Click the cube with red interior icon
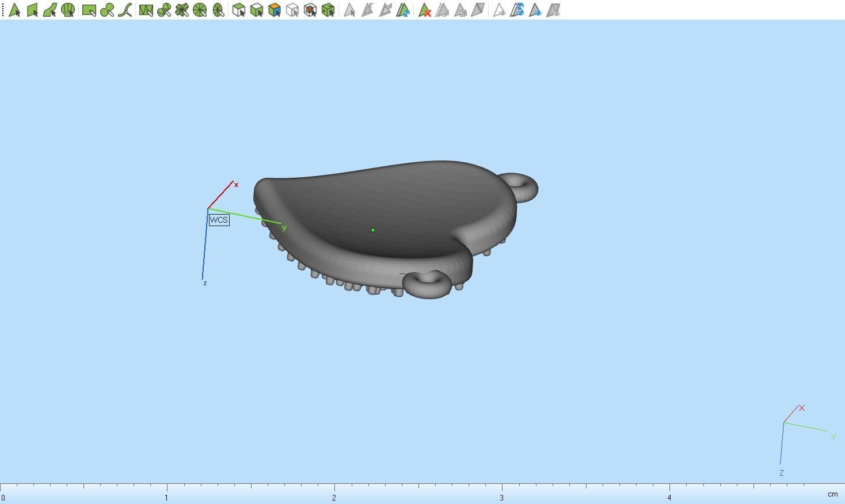The height and width of the screenshot is (504, 845). click(310, 10)
